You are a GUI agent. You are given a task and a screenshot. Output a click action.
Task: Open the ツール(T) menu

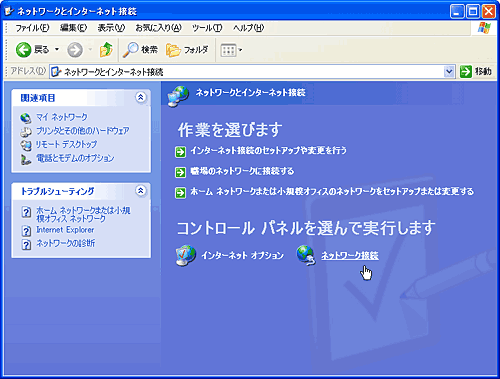207,28
